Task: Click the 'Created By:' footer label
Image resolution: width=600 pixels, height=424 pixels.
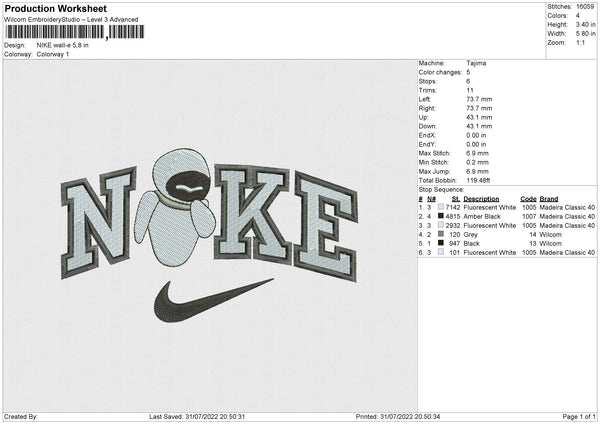Action: pos(21,417)
